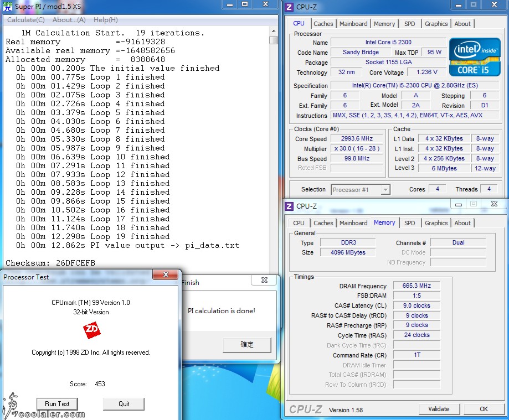Click the Core Speed value '2993.6 MHz'
509x420 pixels.
pyautogui.click(x=357, y=138)
